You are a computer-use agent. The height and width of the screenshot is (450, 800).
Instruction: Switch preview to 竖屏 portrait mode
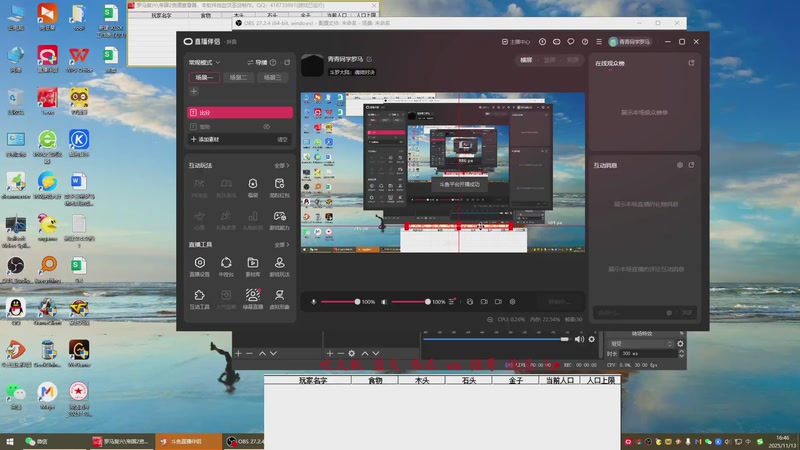549,60
